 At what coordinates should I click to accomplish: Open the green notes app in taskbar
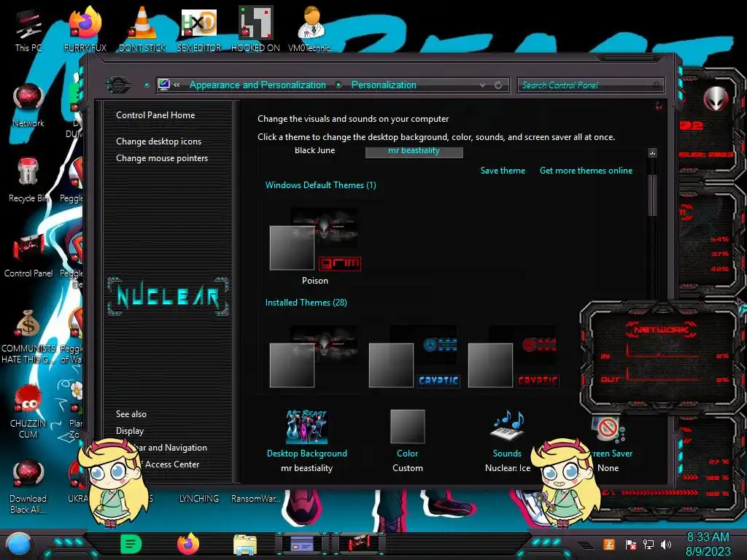pyautogui.click(x=131, y=544)
